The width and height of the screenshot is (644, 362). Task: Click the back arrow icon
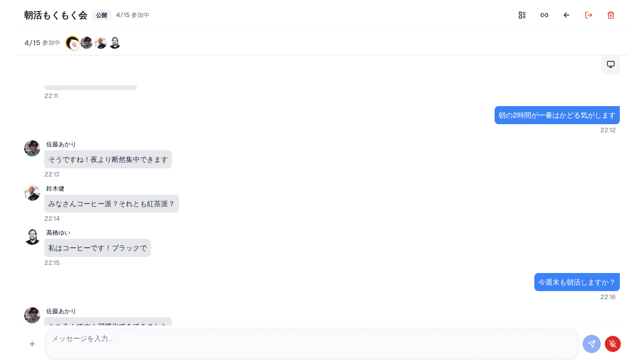[x=567, y=15]
